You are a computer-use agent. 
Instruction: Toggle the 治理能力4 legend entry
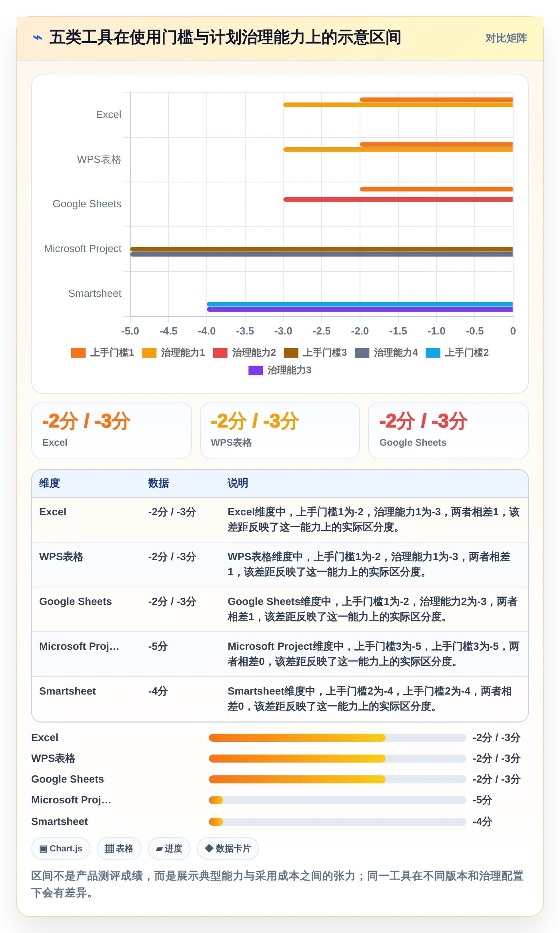[x=386, y=353]
